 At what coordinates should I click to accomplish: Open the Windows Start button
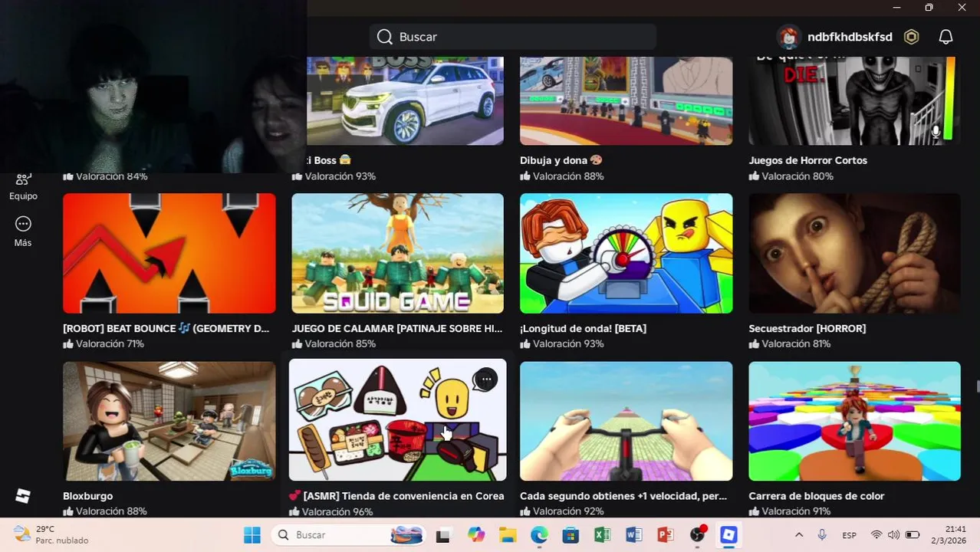252,534
